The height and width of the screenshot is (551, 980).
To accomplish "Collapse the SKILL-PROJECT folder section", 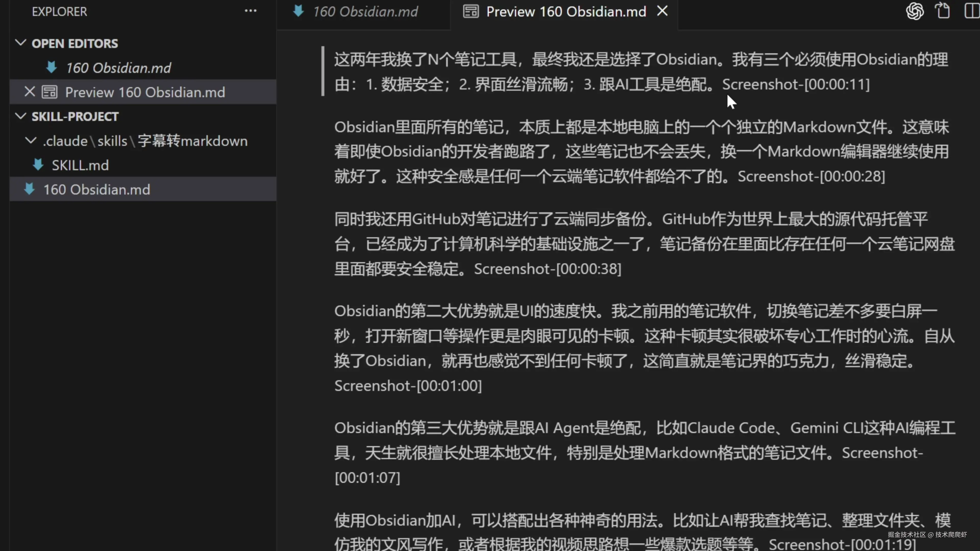I will tap(20, 116).
